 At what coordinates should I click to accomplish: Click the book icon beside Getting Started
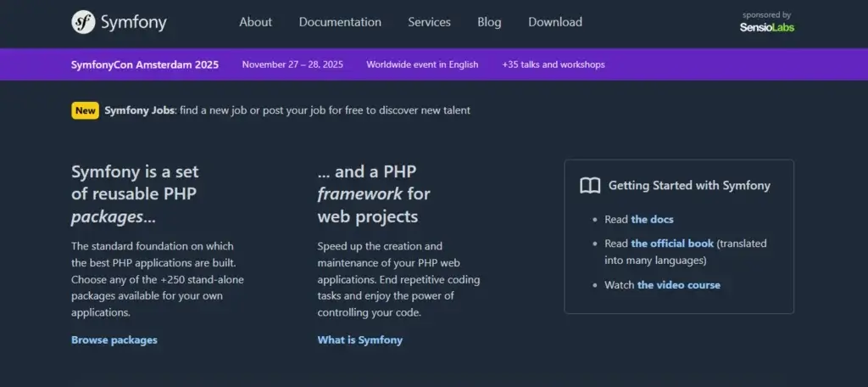tap(590, 186)
